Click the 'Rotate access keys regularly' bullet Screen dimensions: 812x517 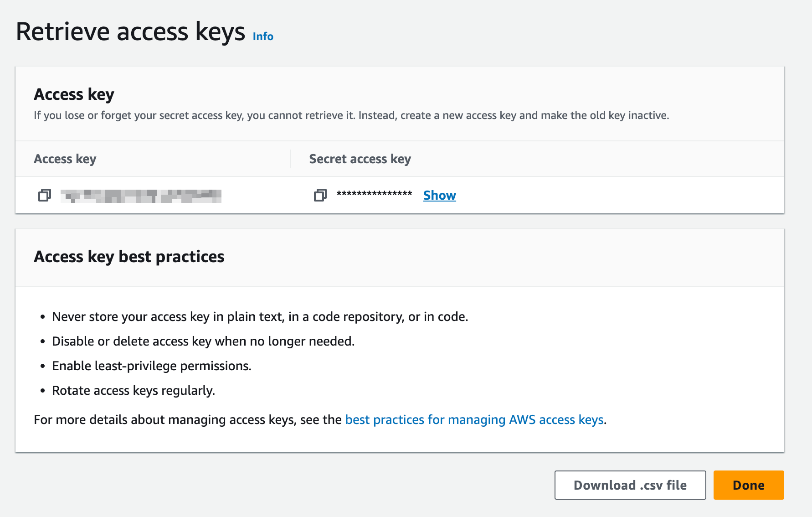tap(133, 391)
